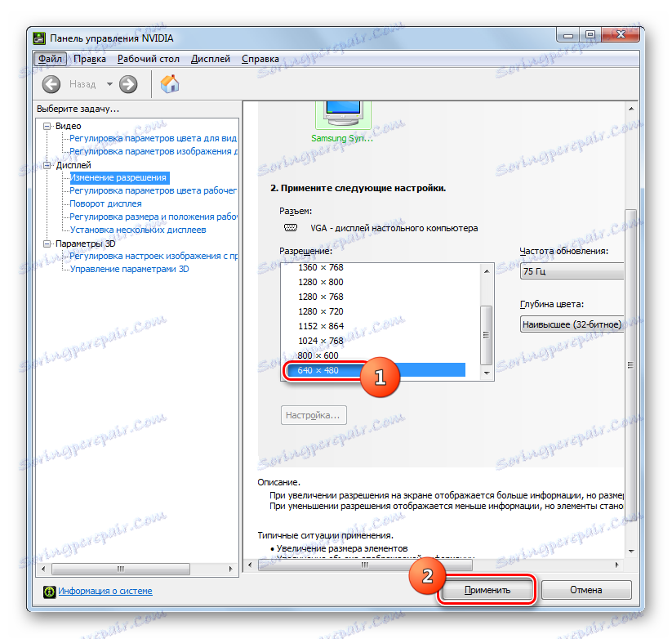Viewport: 672px width, 639px height.
Task: Click the resolution list scrollbar thumb
Action: [487, 335]
